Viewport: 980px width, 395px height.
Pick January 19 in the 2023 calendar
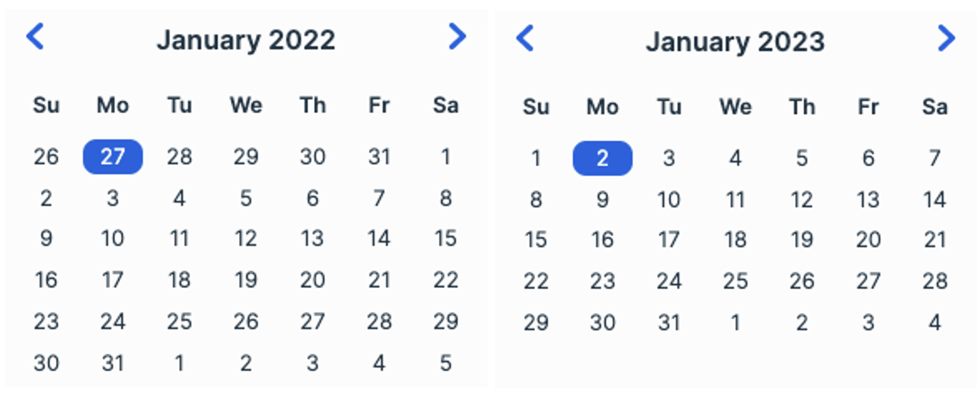[x=802, y=240]
